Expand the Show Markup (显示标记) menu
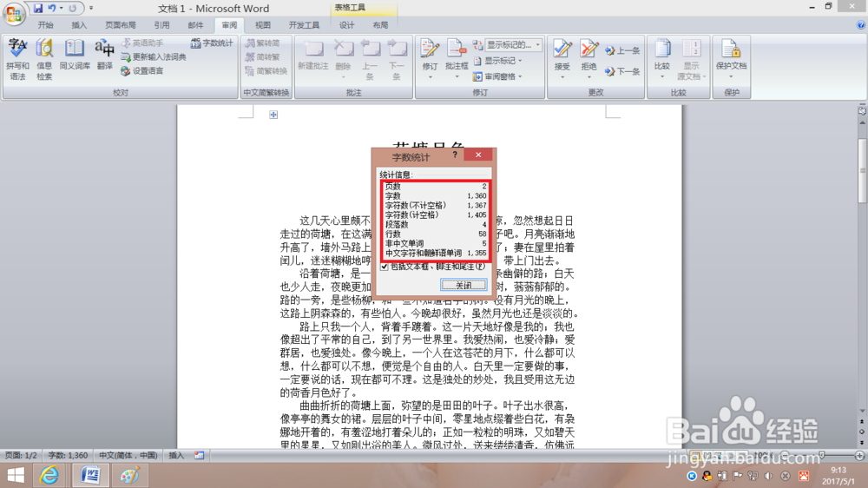The width and height of the screenshot is (868, 488). (497, 61)
